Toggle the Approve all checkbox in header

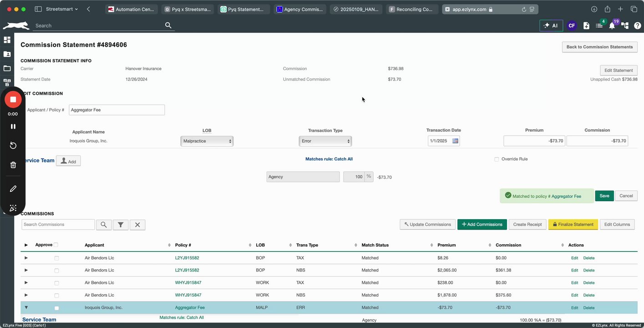[x=56, y=245]
